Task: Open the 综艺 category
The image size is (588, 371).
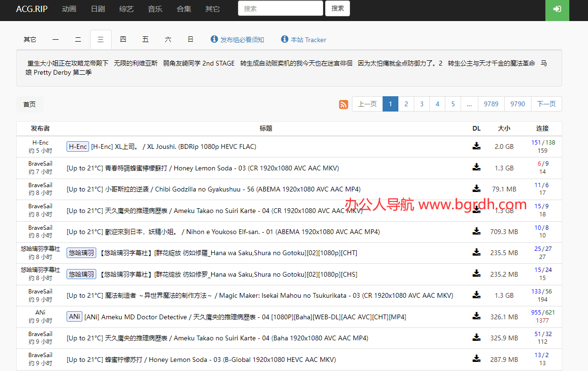Action: [126, 9]
